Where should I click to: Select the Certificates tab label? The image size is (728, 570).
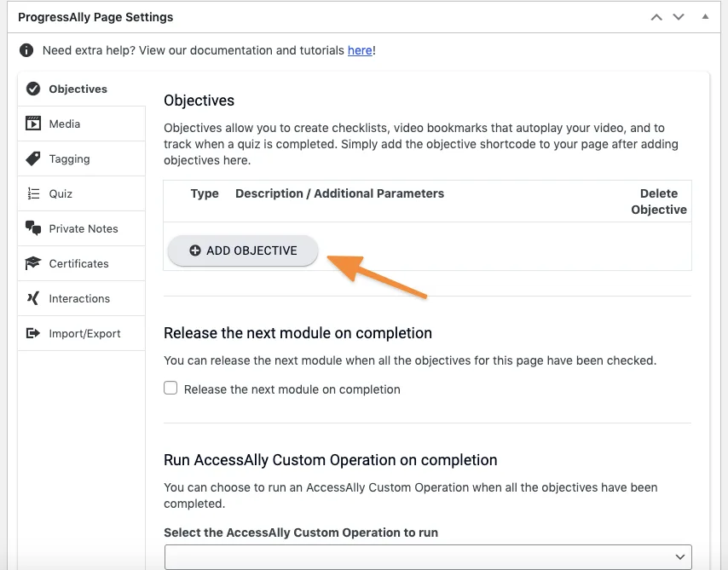[x=78, y=263]
